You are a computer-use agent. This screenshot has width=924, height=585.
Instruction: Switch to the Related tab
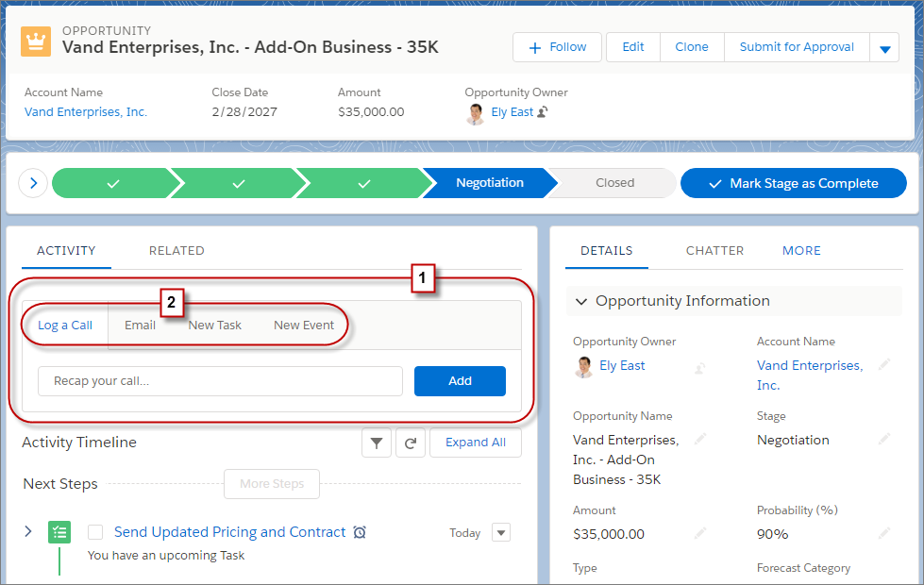click(176, 251)
